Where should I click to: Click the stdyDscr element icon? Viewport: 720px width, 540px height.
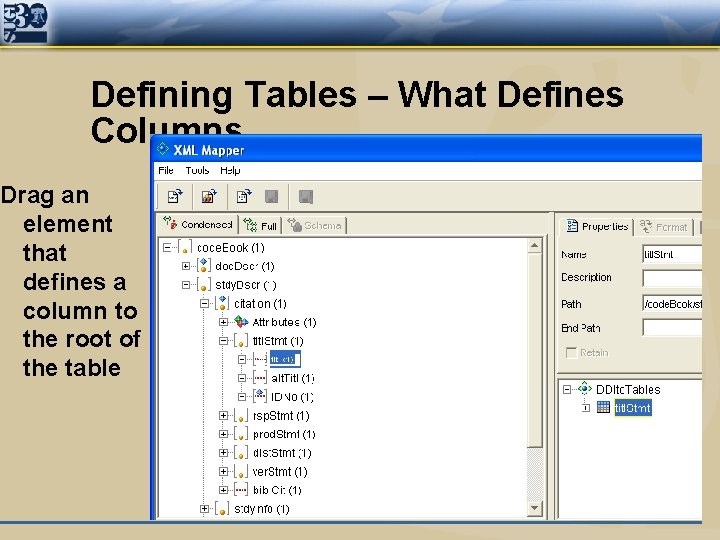(203, 285)
